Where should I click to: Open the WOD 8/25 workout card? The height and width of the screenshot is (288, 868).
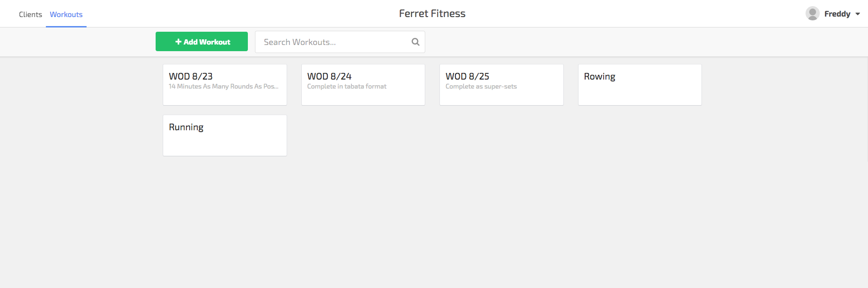[x=501, y=85]
